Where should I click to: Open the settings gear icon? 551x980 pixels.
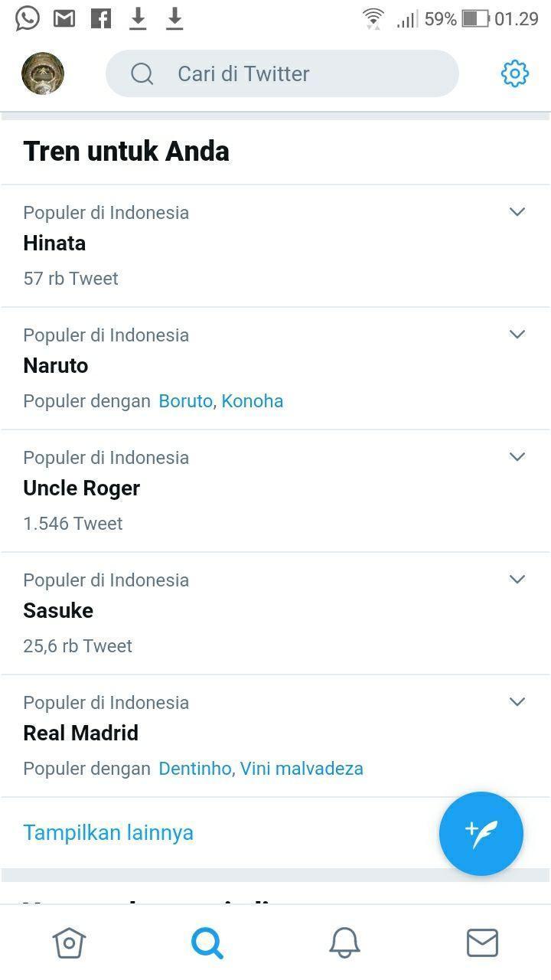pyautogui.click(x=514, y=73)
